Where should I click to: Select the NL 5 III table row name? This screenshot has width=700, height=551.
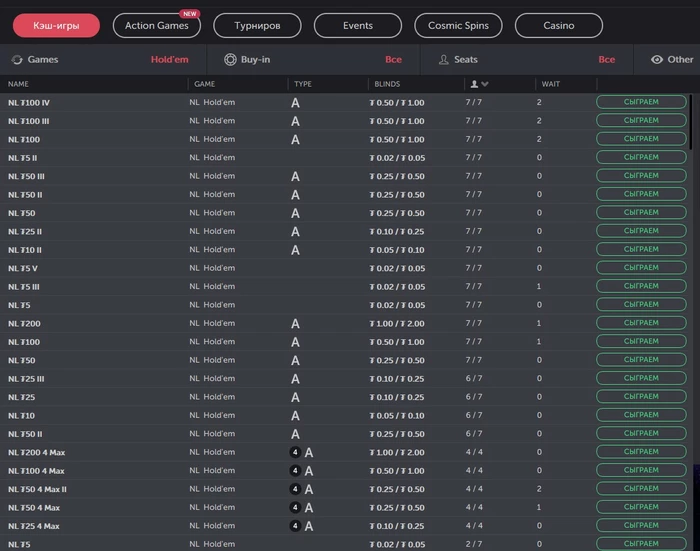[24, 287]
